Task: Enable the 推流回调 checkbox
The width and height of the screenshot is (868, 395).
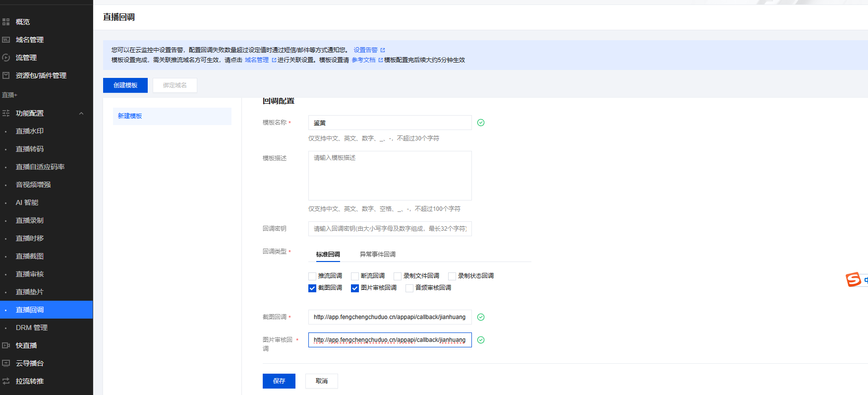Action: (x=312, y=276)
